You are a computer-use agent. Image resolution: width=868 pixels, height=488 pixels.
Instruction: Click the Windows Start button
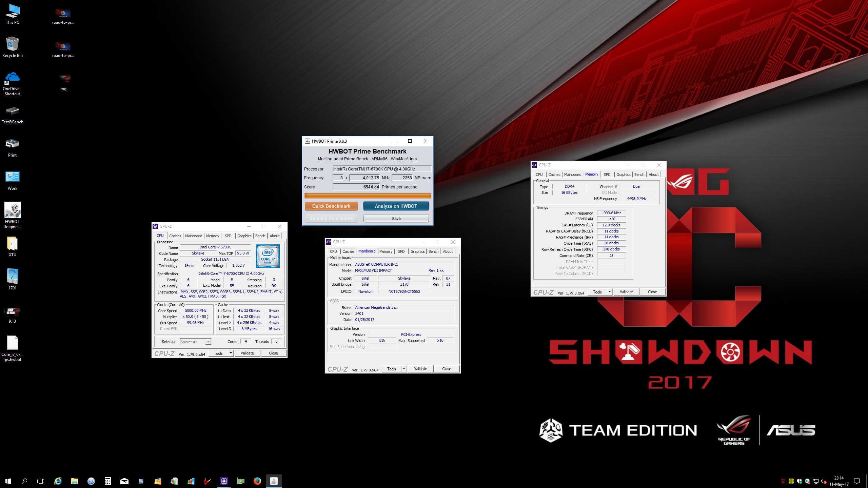(8, 481)
